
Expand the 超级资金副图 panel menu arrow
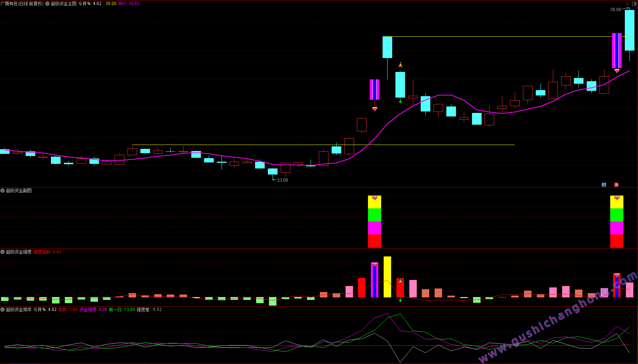[2, 191]
